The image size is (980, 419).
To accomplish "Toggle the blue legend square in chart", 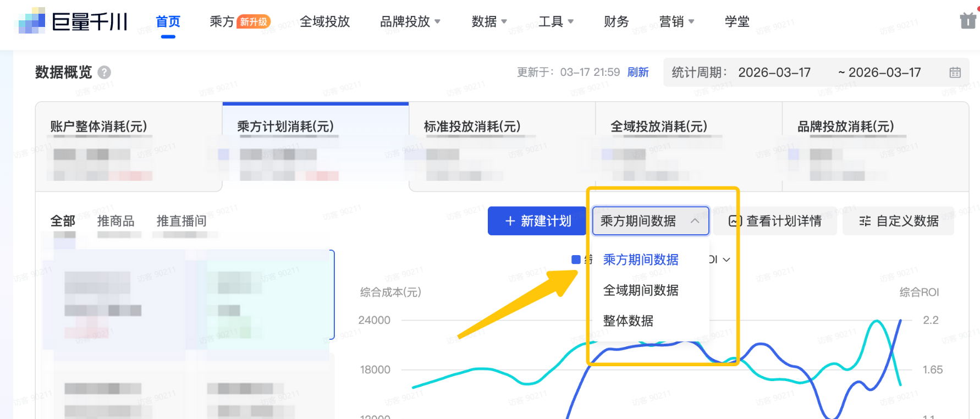I will pos(576,260).
